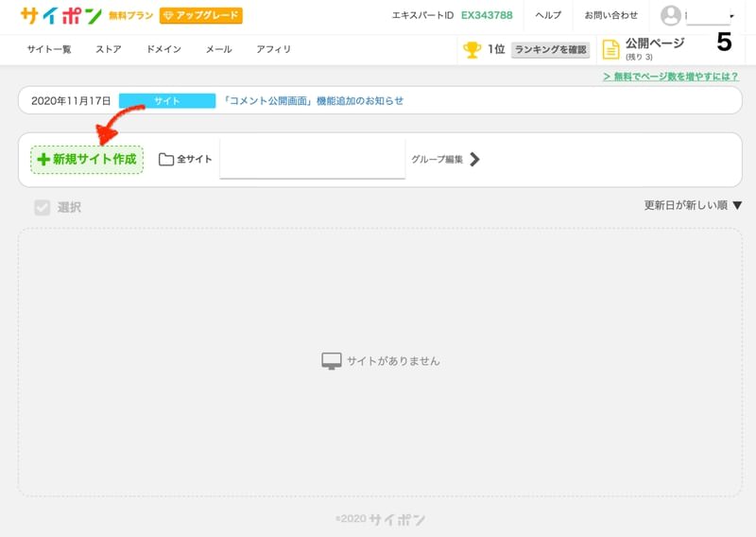Click the 公開ページ document icon

click(610, 50)
